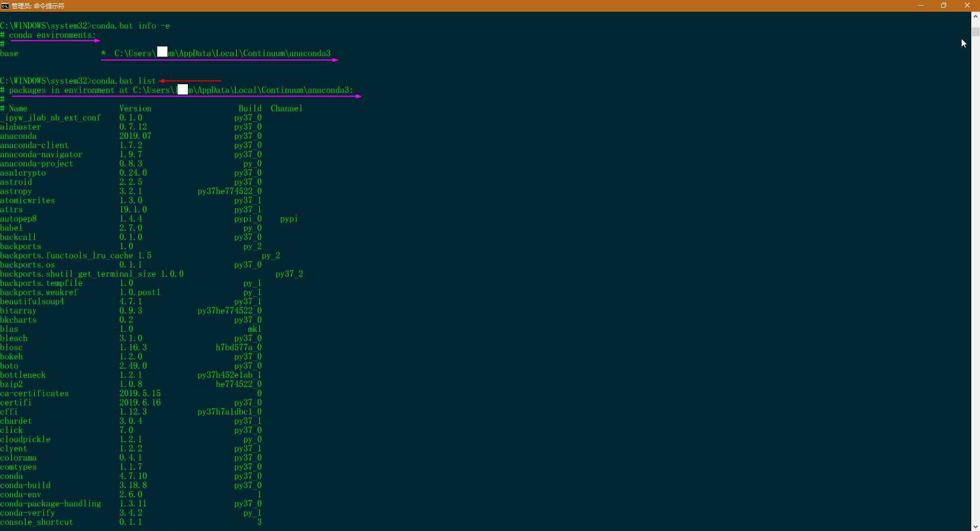Click attrs version '19.1.0'

click(133, 209)
